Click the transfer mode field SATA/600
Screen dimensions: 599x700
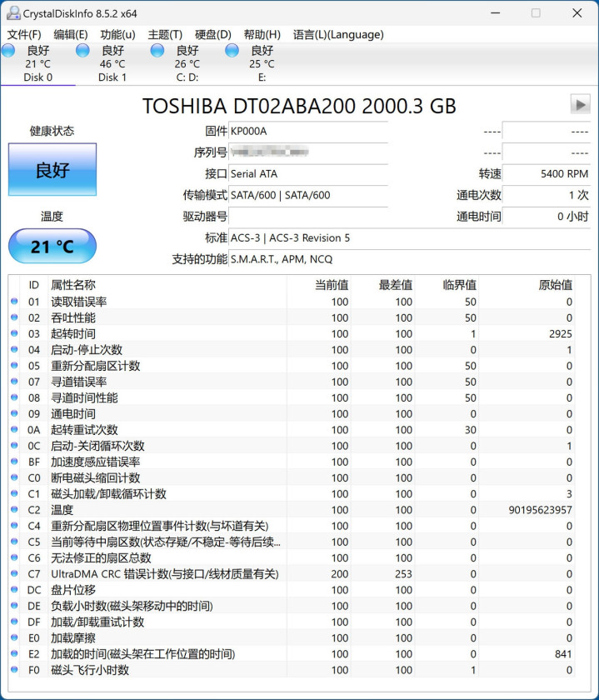coord(308,195)
